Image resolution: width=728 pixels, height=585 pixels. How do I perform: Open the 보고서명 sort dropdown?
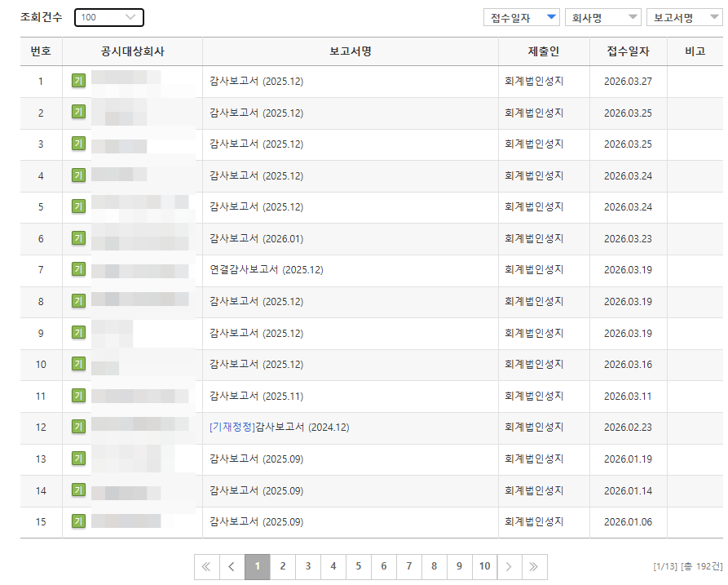click(683, 18)
